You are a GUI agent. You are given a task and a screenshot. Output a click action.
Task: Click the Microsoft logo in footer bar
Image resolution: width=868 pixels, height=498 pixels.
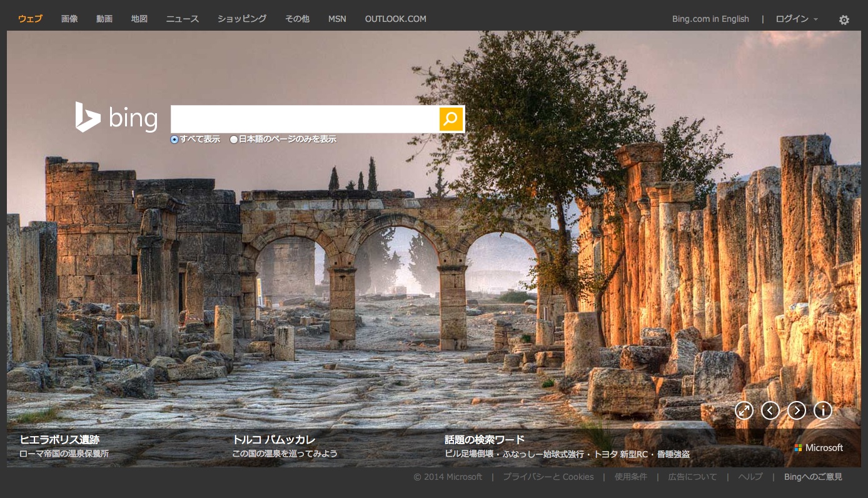pos(819,448)
